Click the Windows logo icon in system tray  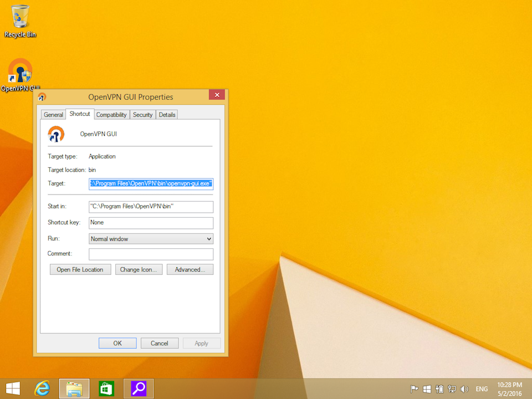(x=427, y=389)
